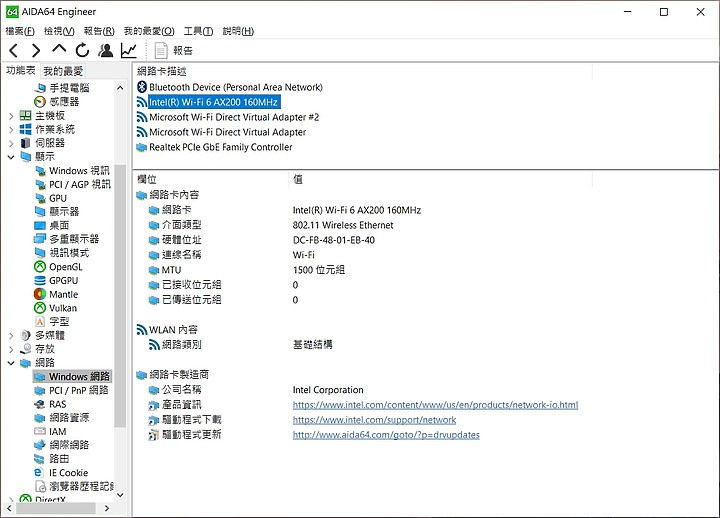Expand the 存放 tree node
The height and width of the screenshot is (518, 720).
click(11, 349)
